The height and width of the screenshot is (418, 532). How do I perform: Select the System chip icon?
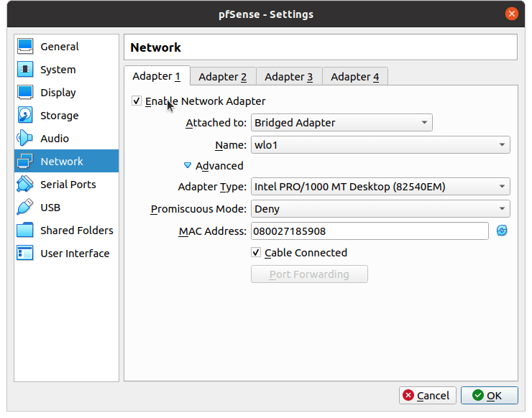click(26, 70)
